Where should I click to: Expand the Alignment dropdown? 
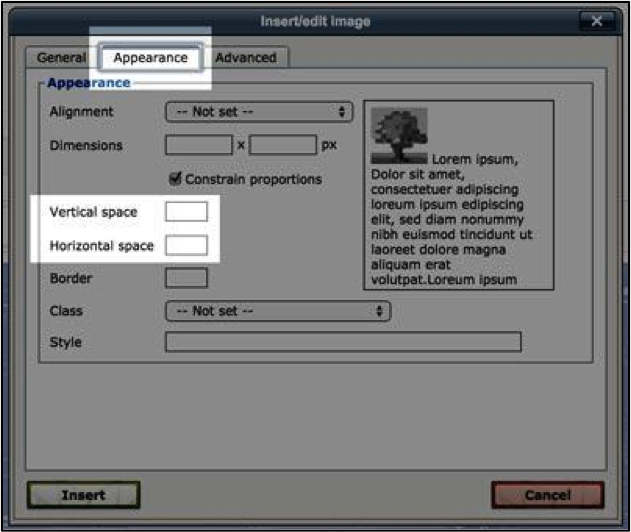coord(259,112)
